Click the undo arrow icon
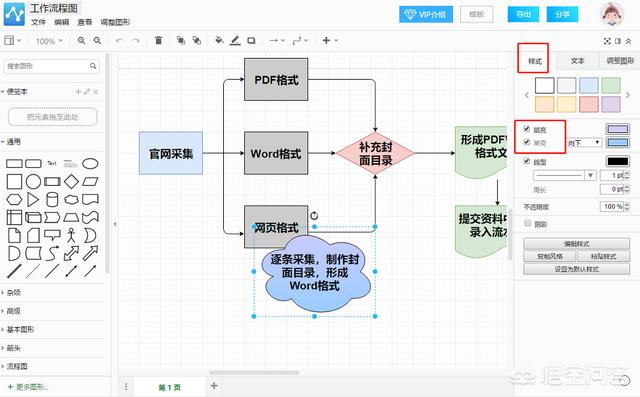 coord(119,40)
